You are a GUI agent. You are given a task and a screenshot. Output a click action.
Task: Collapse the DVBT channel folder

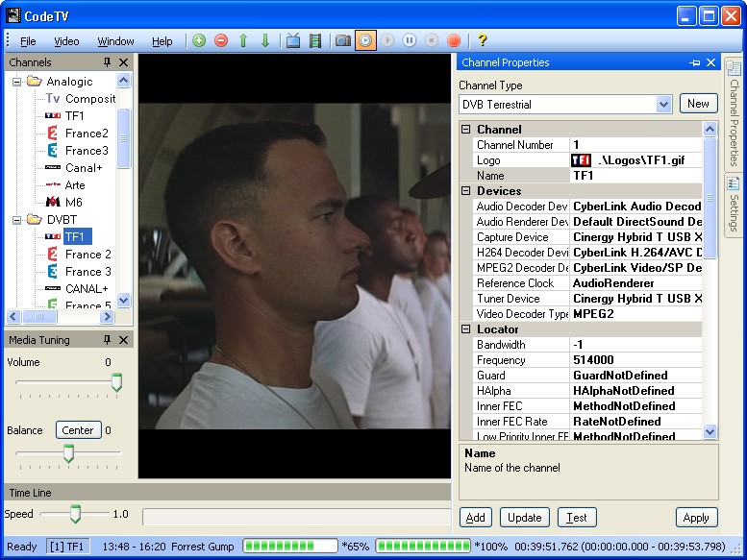tap(17, 220)
